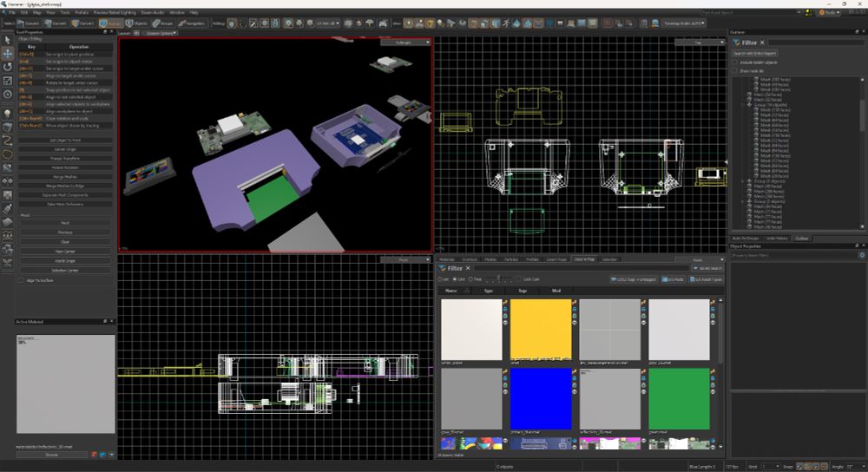Click the link icon beside green material
This screenshot has height=472, width=868.
point(713,371)
